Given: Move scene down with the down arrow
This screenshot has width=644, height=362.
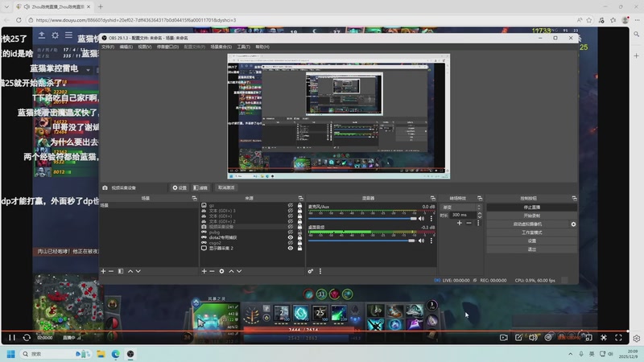Looking at the screenshot, I should point(138,271).
